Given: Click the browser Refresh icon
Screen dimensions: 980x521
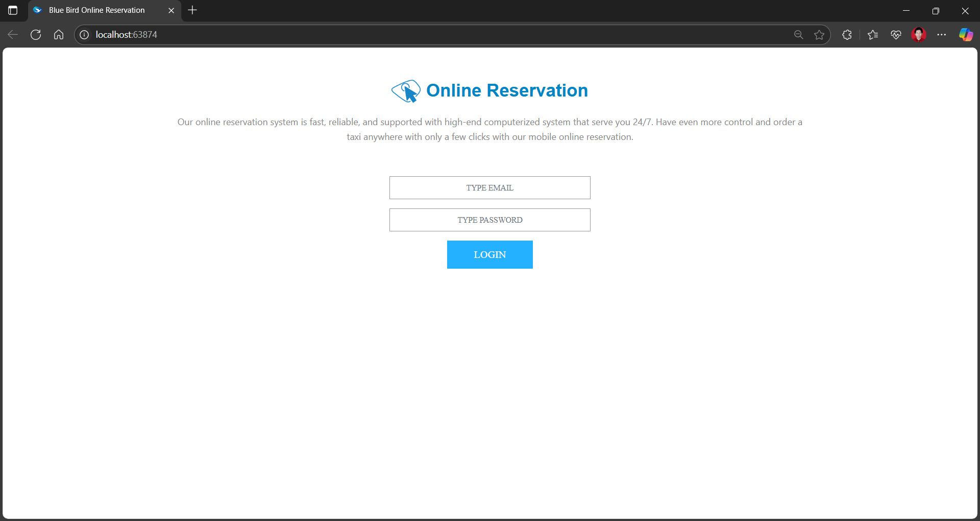Looking at the screenshot, I should (36, 35).
